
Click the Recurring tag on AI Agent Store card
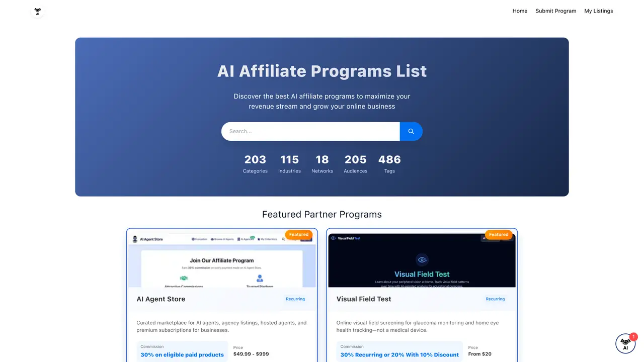click(x=295, y=299)
